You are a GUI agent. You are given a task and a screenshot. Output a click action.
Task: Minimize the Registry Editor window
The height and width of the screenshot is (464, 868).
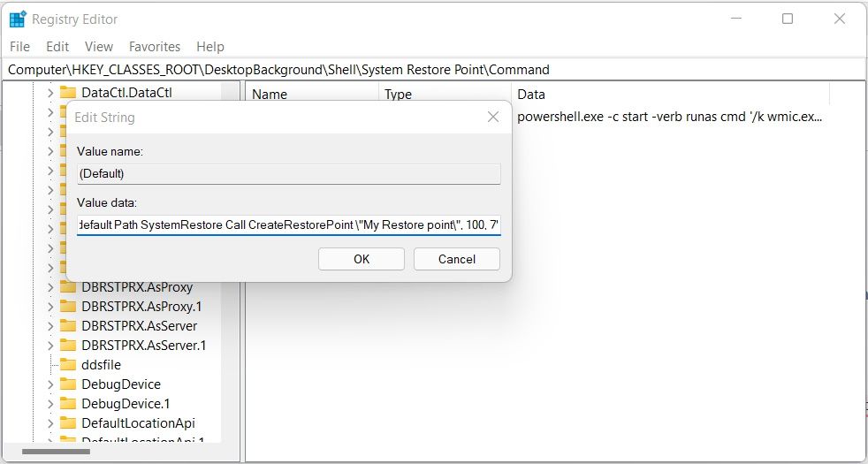point(735,19)
